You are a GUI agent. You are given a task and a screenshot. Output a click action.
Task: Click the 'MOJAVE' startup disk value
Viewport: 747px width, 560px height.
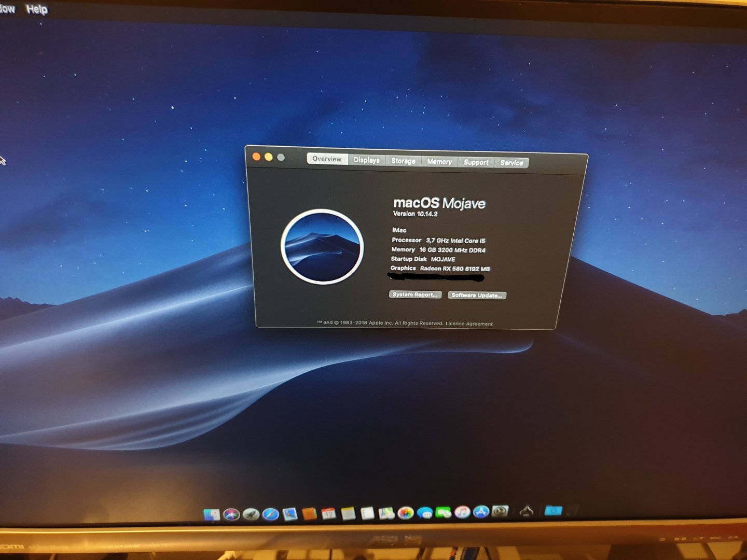[443, 259]
